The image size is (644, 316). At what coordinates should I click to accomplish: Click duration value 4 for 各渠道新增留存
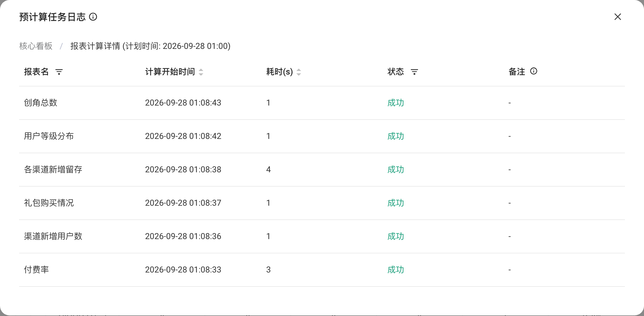tap(268, 170)
